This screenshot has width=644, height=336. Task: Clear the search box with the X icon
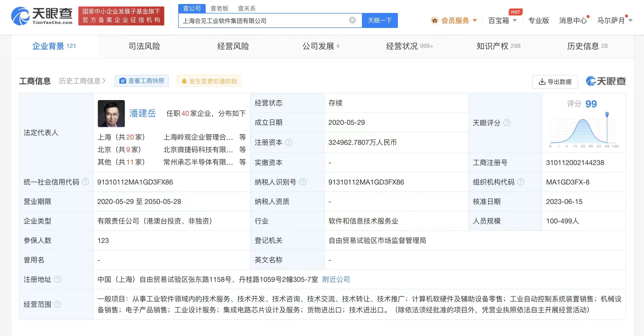pos(352,20)
